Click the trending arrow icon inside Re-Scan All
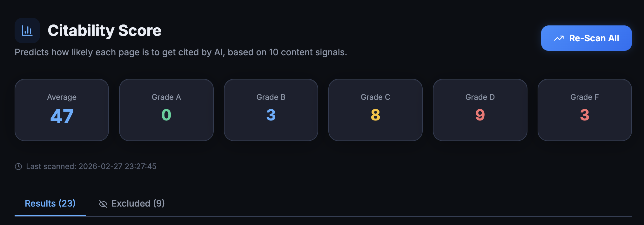Viewport: 644px width, 225px height. point(559,38)
